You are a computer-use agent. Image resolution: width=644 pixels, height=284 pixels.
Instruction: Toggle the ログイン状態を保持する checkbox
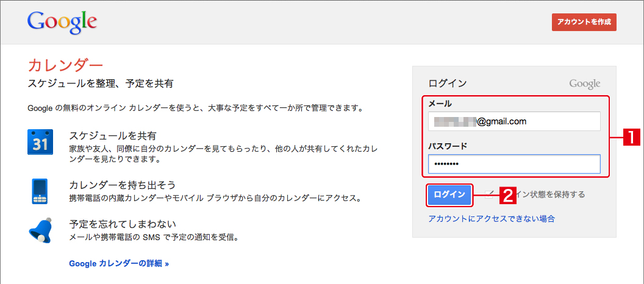point(488,194)
